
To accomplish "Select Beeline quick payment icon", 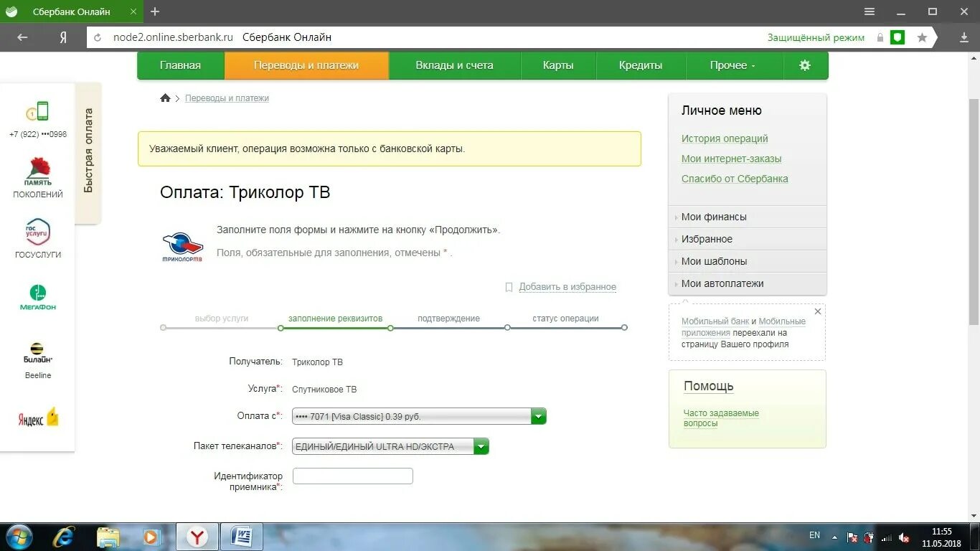I will point(38,353).
